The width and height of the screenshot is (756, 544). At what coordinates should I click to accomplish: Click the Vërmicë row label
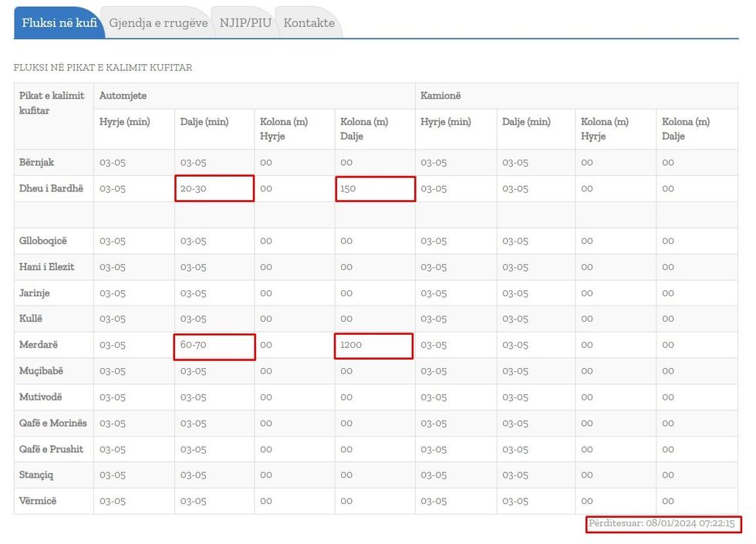[38, 501]
